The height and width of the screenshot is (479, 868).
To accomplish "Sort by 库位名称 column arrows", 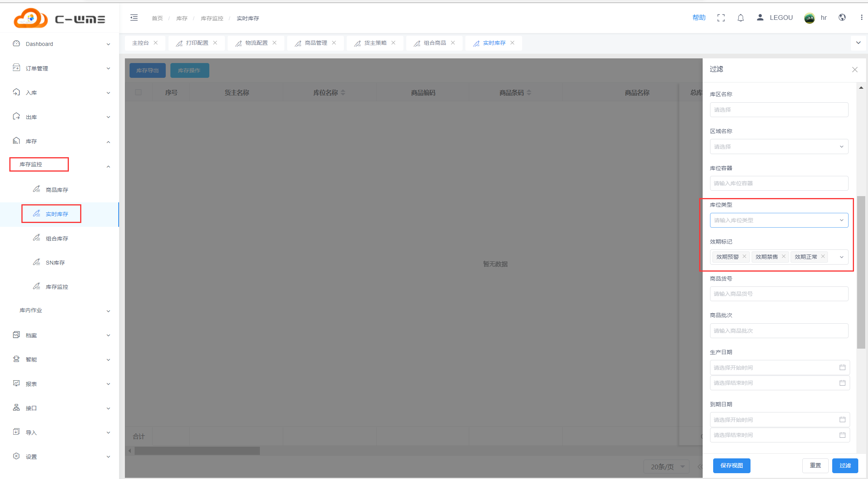I will point(343,93).
